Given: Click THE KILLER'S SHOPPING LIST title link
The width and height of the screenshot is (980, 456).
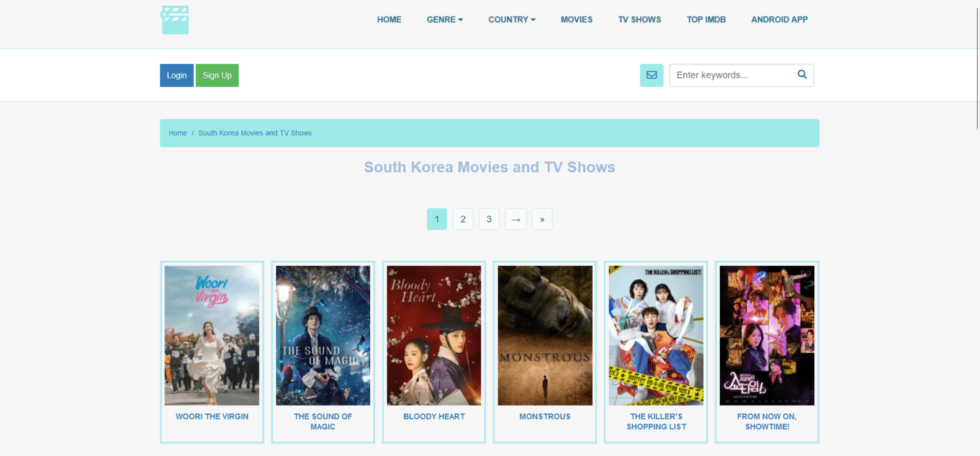Looking at the screenshot, I should pyautogui.click(x=656, y=422).
